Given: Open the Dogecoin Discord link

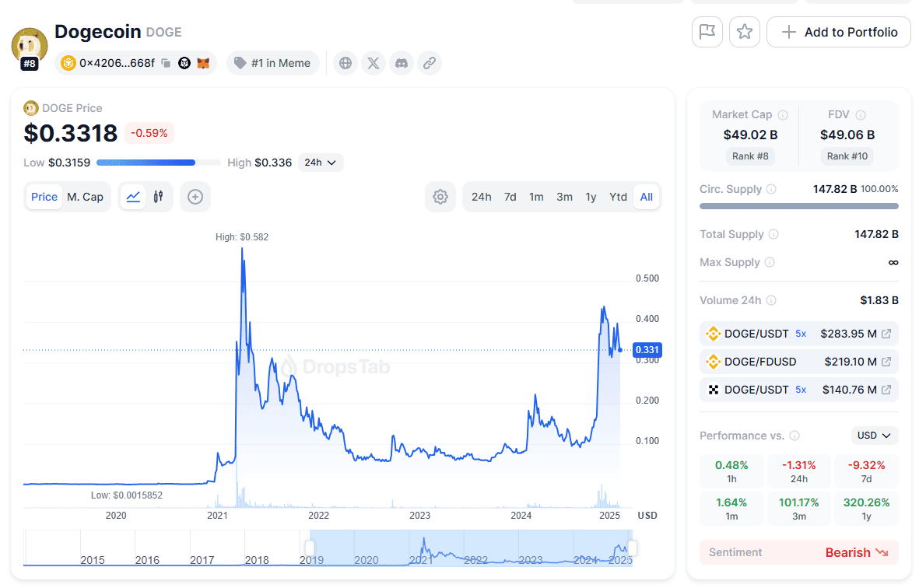Looking at the screenshot, I should pos(402,63).
